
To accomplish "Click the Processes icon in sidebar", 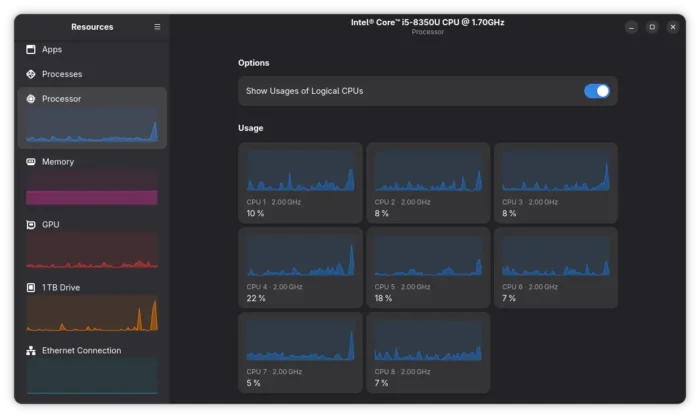I will point(31,74).
